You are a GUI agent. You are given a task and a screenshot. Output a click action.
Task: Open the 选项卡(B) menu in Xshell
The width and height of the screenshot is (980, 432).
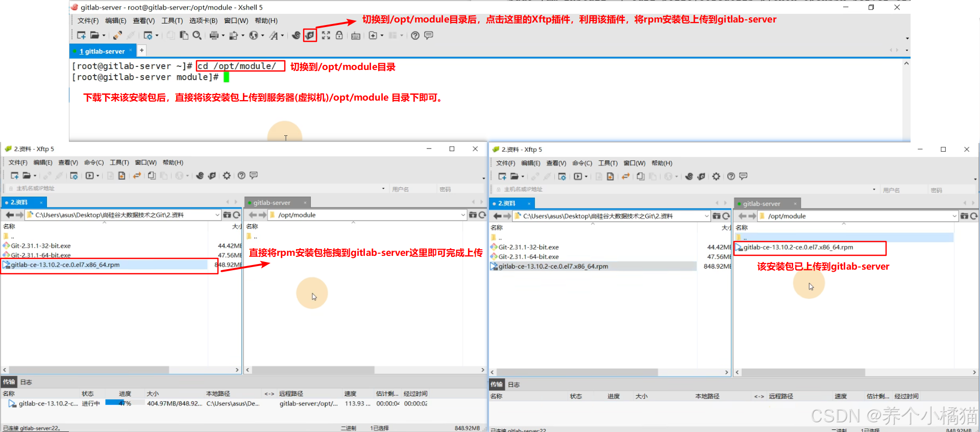[203, 20]
